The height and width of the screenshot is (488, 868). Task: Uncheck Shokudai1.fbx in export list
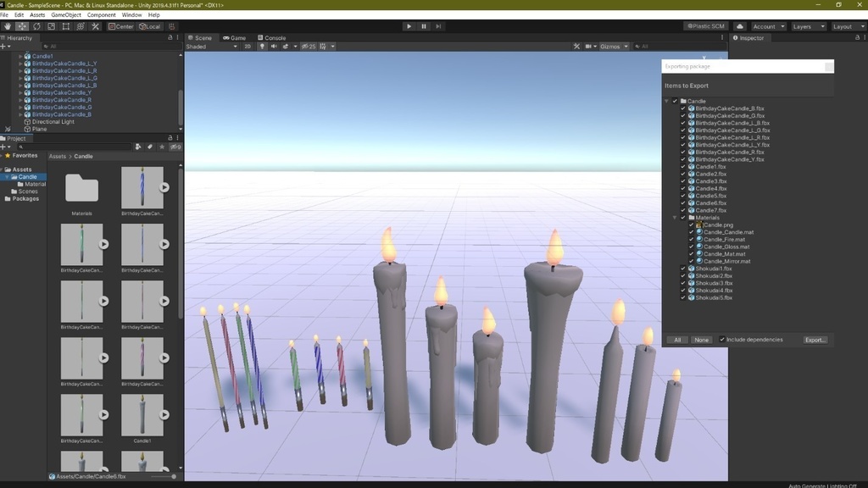pyautogui.click(x=683, y=269)
